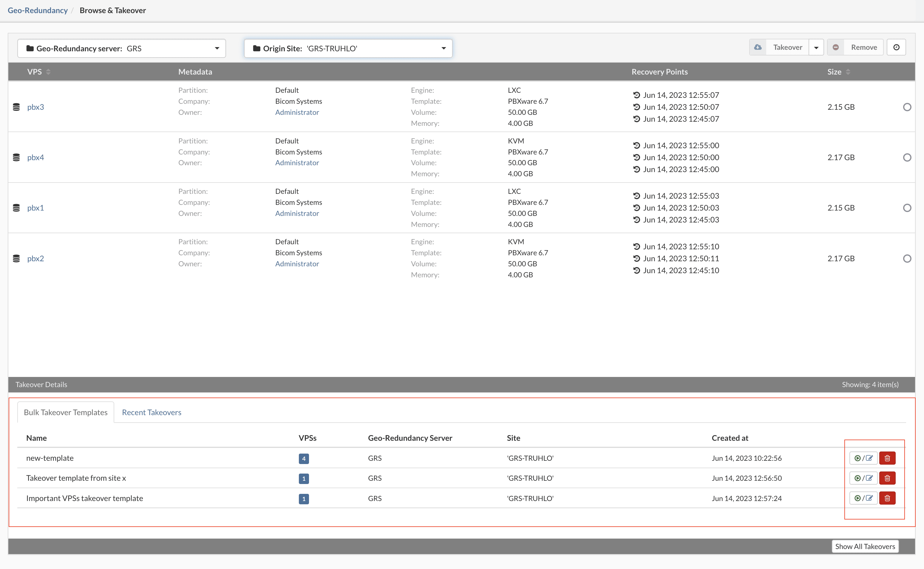Screen dimensions: 924x569
Task: Click VPS count badge for 'Important VPSs takeover template'
Action: click(x=304, y=499)
